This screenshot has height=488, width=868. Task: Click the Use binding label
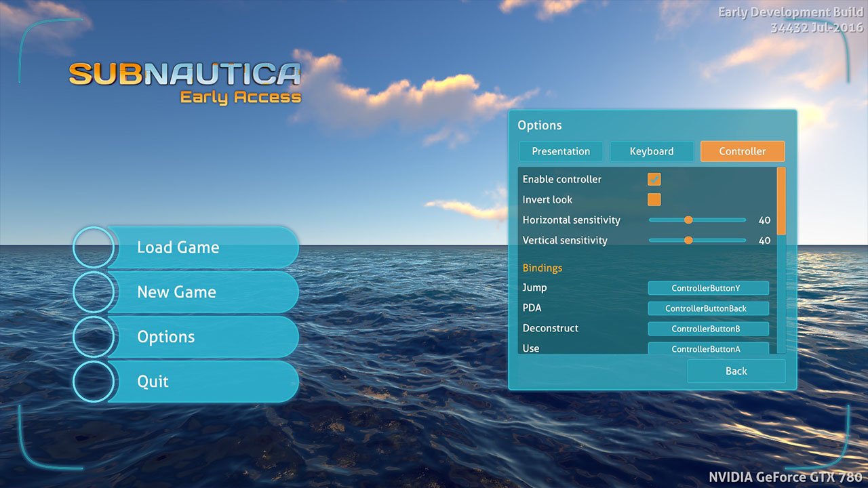531,348
